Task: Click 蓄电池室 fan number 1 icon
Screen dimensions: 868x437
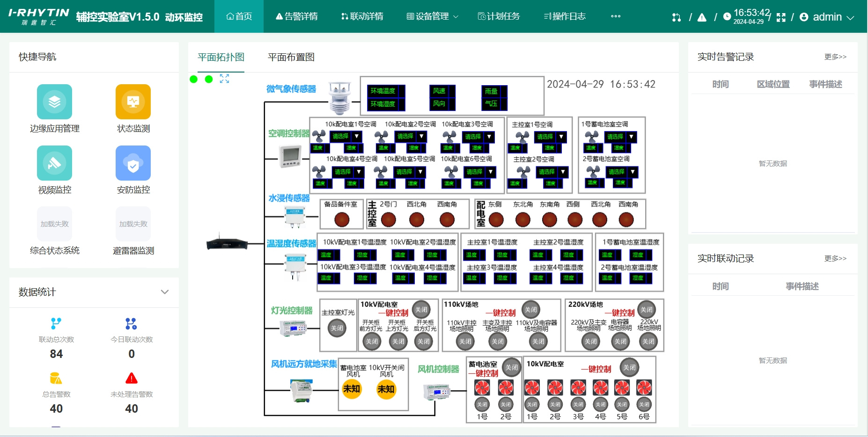Action: (482, 387)
